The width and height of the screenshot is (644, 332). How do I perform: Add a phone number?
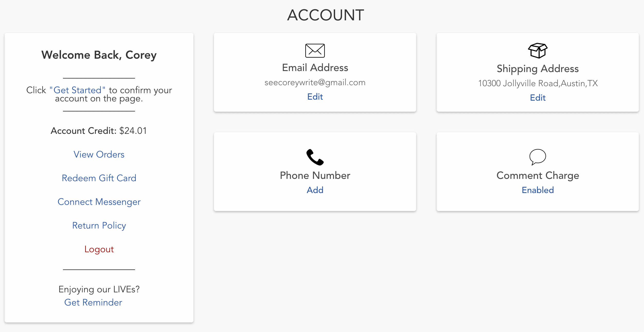315,190
